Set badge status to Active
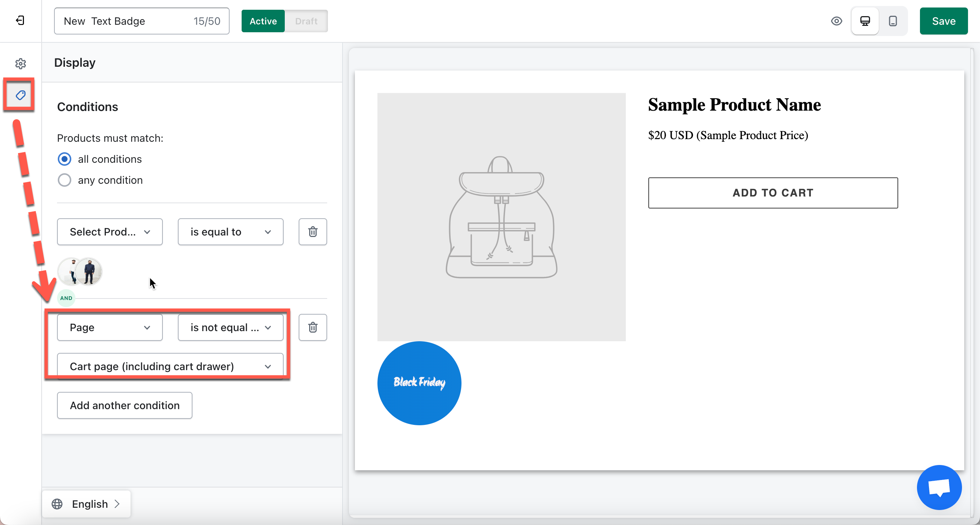The image size is (980, 525). (x=263, y=21)
